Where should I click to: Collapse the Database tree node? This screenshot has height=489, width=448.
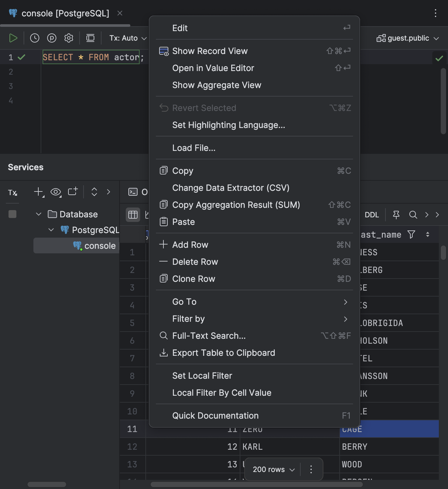click(x=38, y=214)
